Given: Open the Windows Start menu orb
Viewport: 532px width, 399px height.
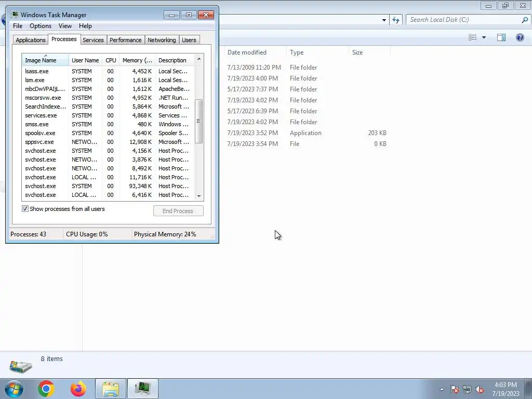Looking at the screenshot, I should (14, 389).
